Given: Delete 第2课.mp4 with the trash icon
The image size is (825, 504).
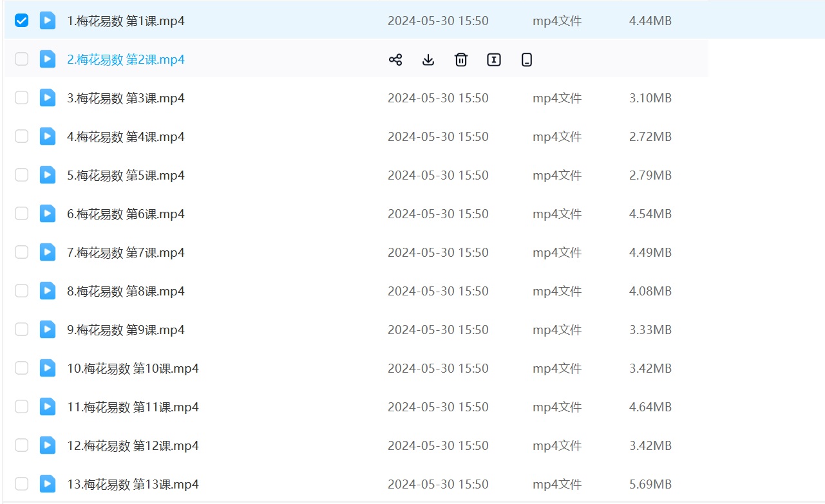Looking at the screenshot, I should click(461, 60).
